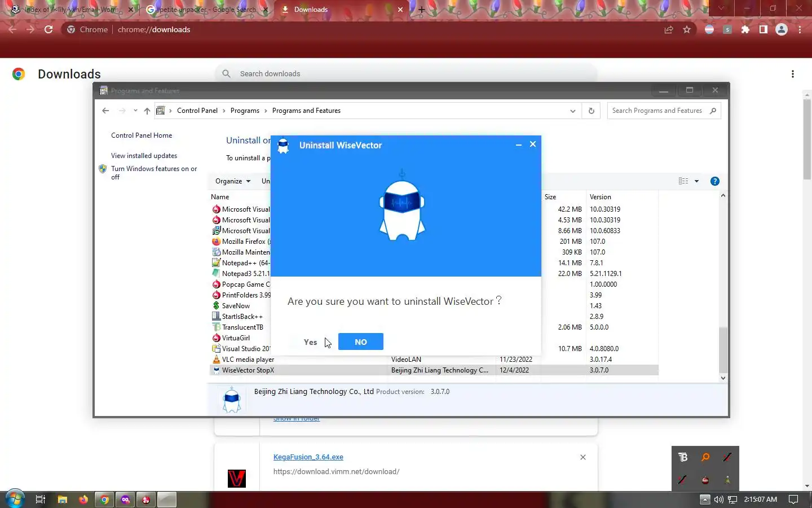
Task: Toggle Chrome side panel icon
Action: pyautogui.click(x=764, y=29)
